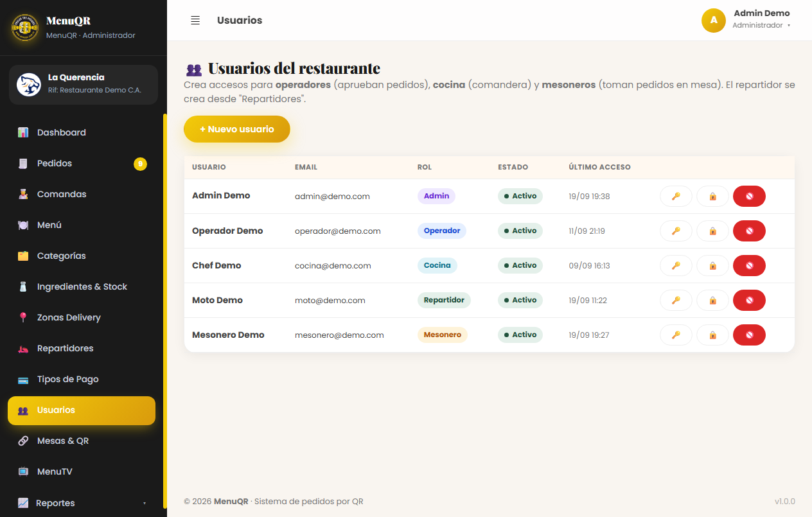Toggle the hamburger sidebar menu icon
812x517 pixels.
(x=195, y=21)
